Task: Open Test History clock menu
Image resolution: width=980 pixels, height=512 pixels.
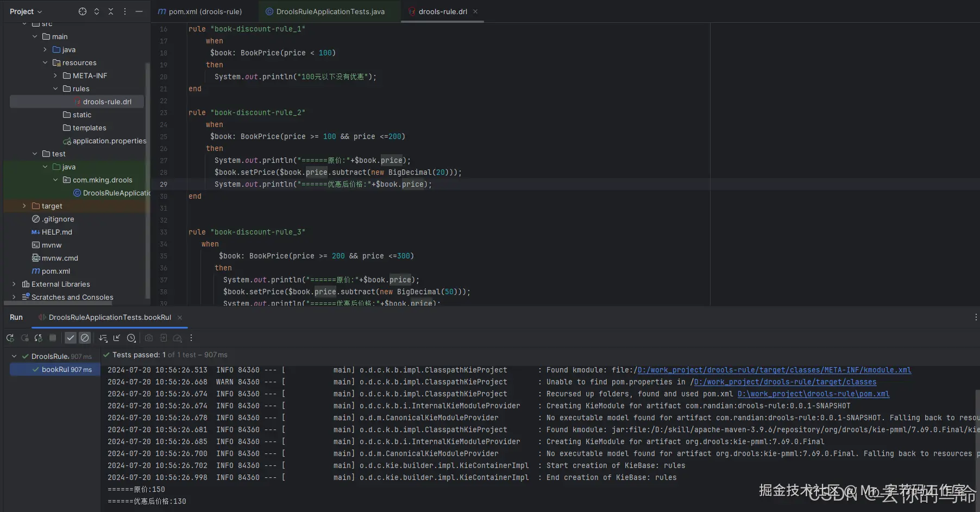Action: (x=131, y=338)
